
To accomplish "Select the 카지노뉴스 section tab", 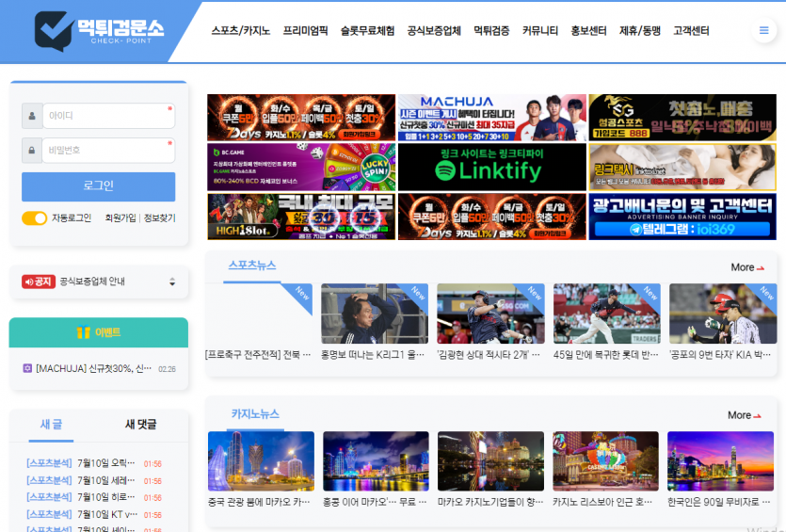I will [255, 414].
